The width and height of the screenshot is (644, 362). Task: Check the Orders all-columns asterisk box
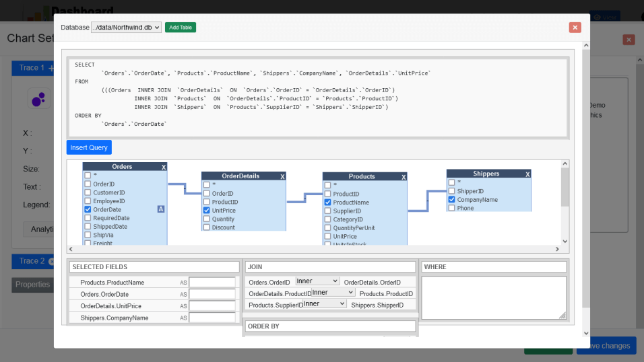click(88, 175)
